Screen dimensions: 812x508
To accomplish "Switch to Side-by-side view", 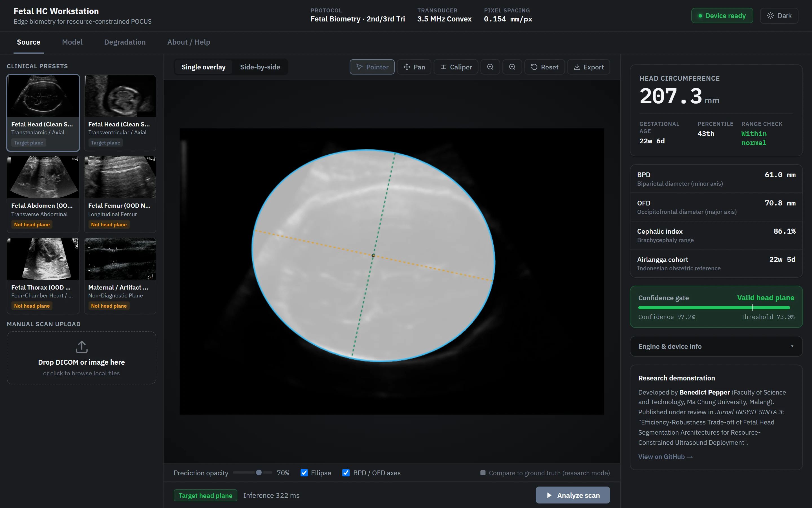I will coord(260,67).
